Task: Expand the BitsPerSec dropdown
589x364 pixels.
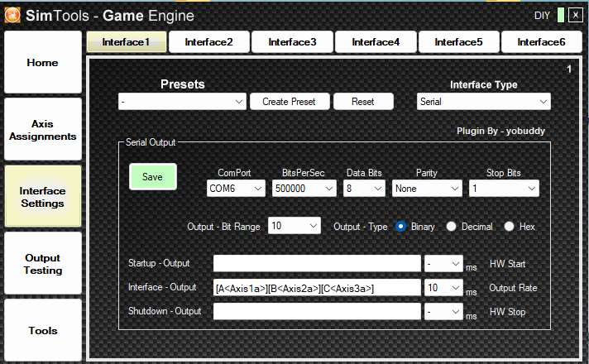Action: click(x=304, y=189)
